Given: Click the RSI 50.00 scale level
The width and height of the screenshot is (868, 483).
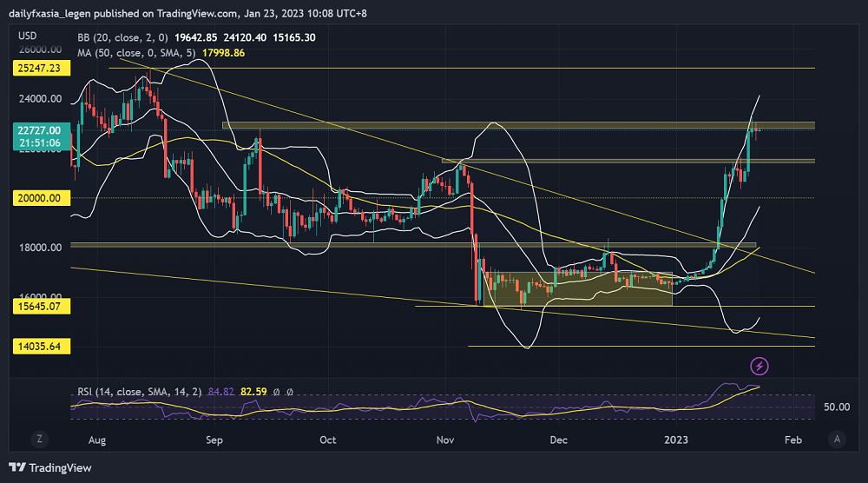Looking at the screenshot, I should (837, 407).
